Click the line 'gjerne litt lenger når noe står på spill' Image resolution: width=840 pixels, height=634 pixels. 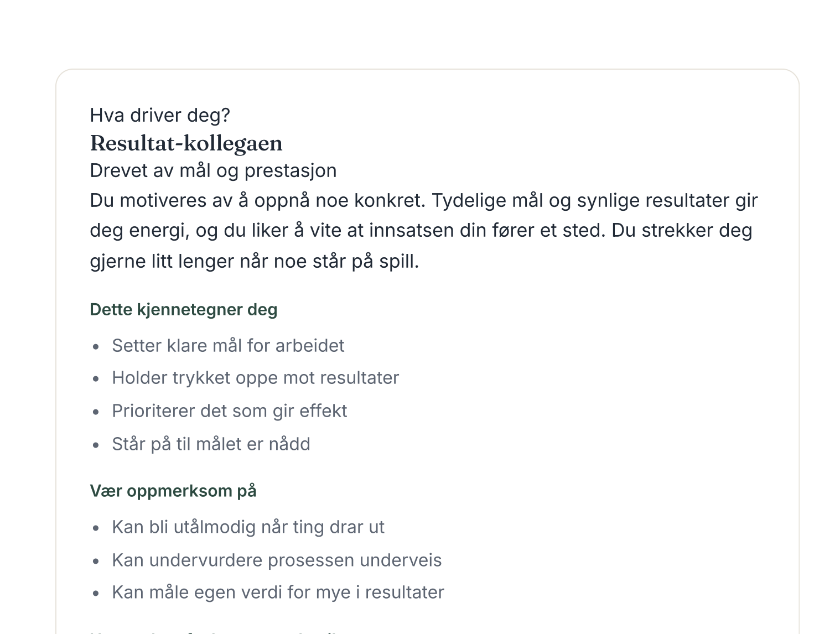click(255, 261)
